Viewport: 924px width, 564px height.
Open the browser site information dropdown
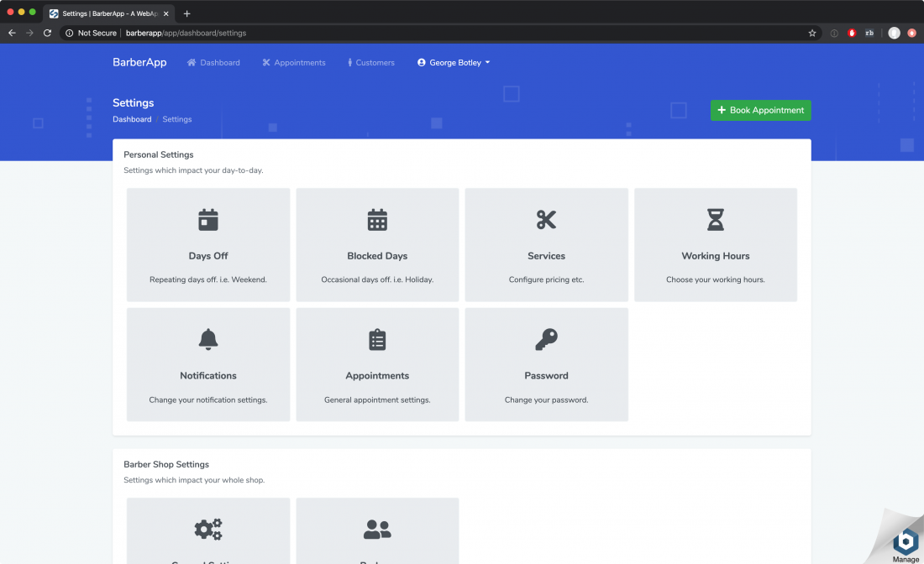(x=68, y=33)
